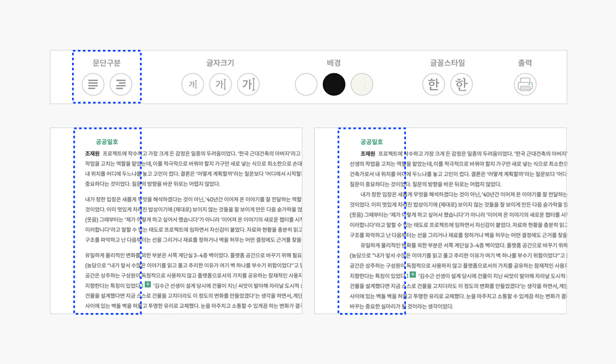616x364 pixels.
Task: Switch to the second 한 font style
Action: pyautogui.click(x=461, y=84)
